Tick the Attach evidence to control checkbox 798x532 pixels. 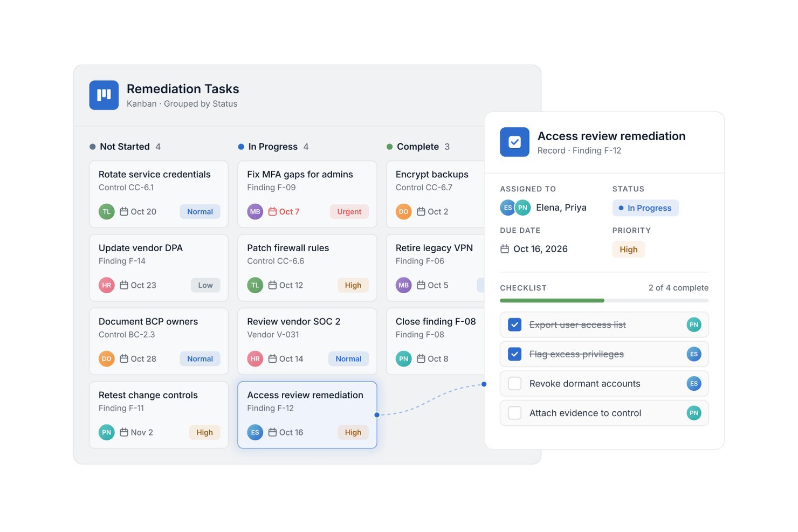click(x=515, y=413)
